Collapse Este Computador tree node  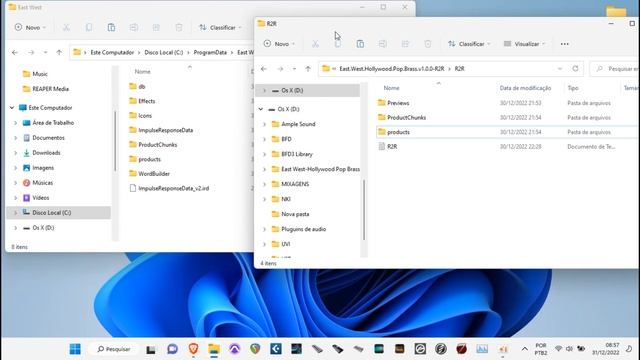(12, 108)
